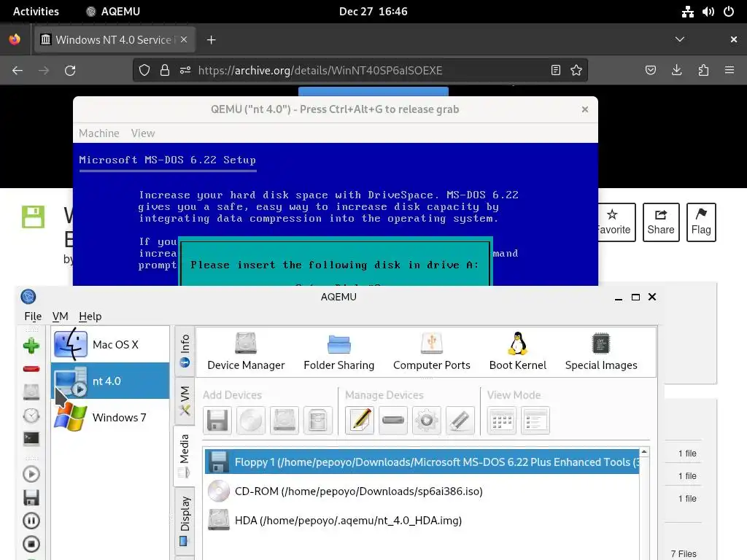Open Folder Sharing settings
The width and height of the screenshot is (747, 560).
338,352
